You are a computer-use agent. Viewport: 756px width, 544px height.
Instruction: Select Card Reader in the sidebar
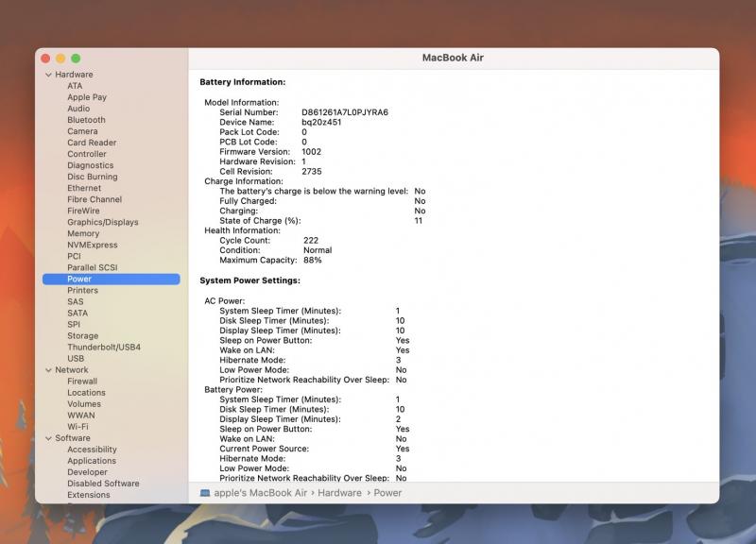point(92,143)
